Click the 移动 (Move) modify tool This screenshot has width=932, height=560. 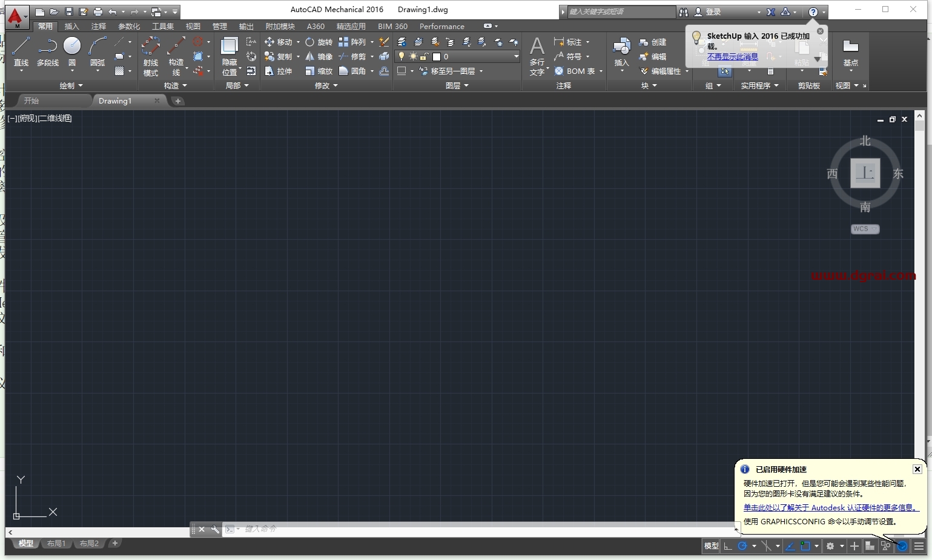click(281, 42)
